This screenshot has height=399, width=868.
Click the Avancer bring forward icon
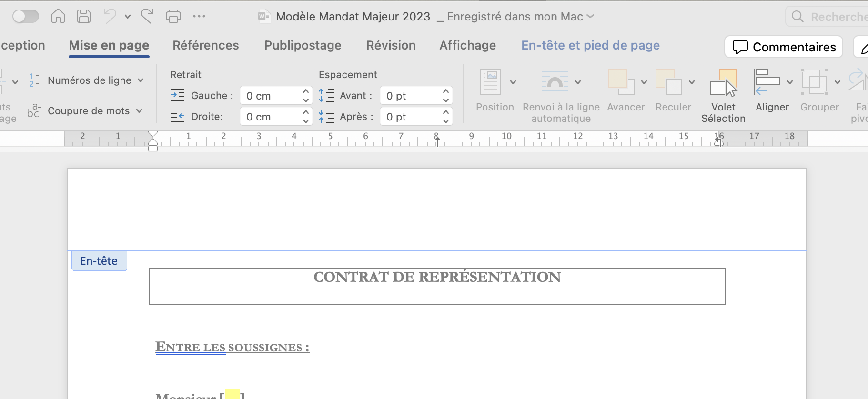(621, 82)
